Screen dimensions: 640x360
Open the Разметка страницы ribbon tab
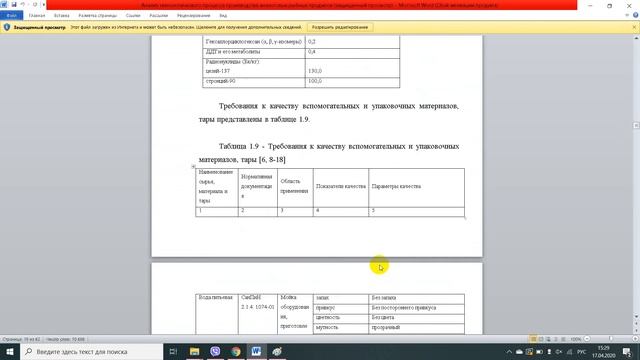[x=98, y=16]
